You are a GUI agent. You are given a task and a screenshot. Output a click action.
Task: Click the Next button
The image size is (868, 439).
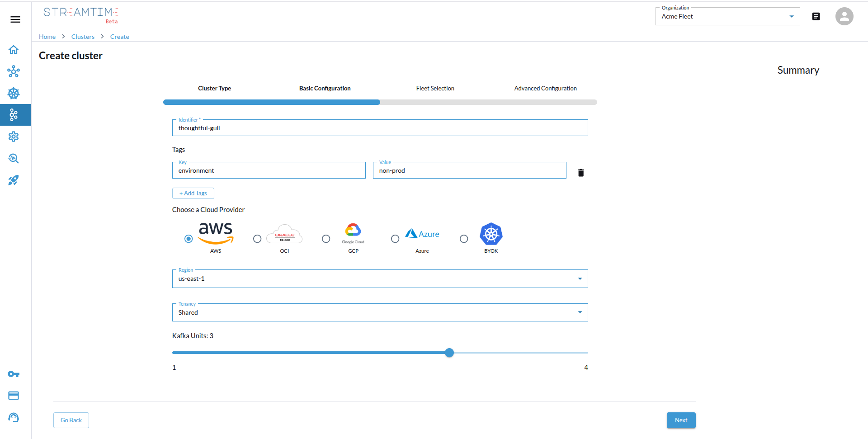681,420
